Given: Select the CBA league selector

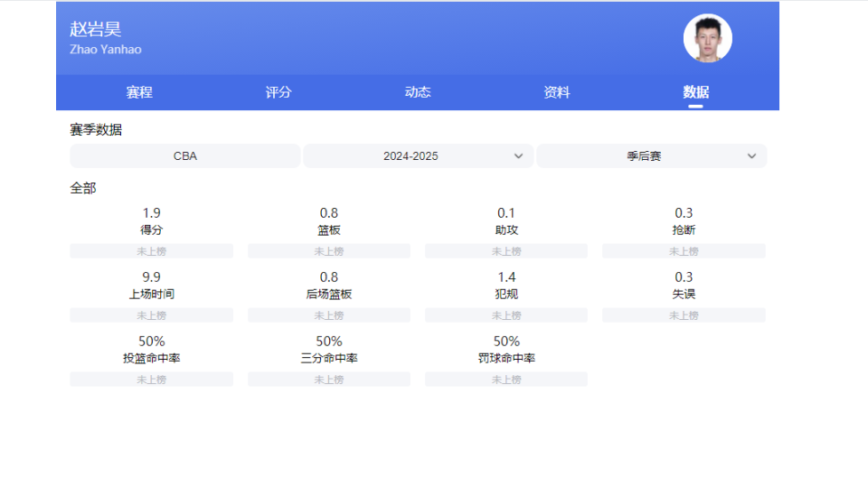Looking at the screenshot, I should [184, 156].
